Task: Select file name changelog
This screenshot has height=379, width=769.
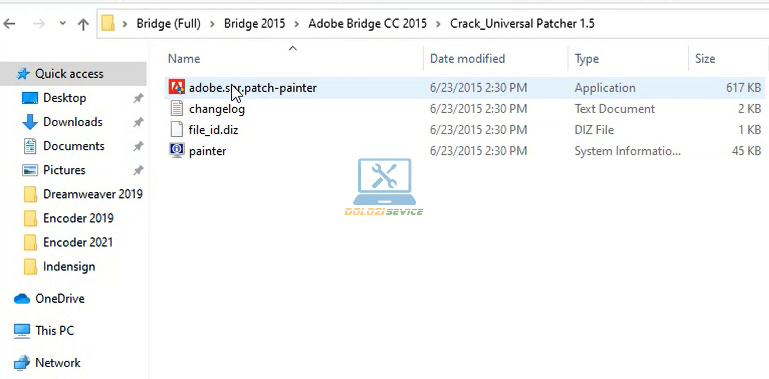Action: pos(217,109)
